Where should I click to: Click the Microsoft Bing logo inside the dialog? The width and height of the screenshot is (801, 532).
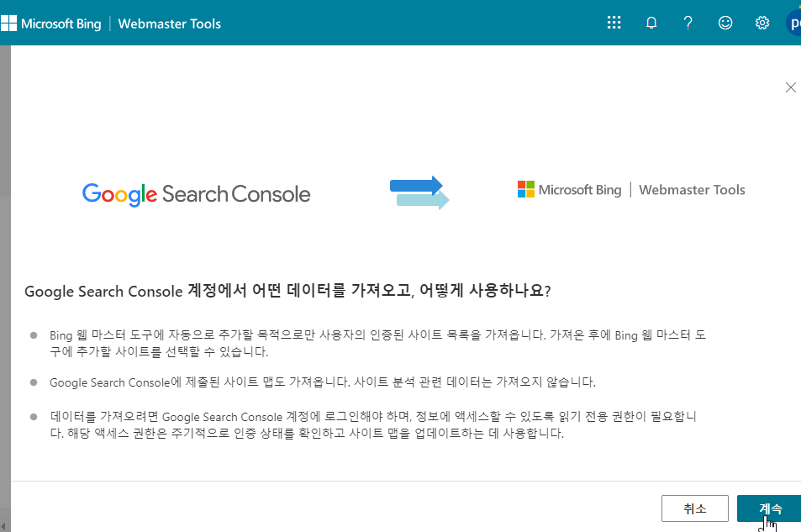click(x=570, y=189)
